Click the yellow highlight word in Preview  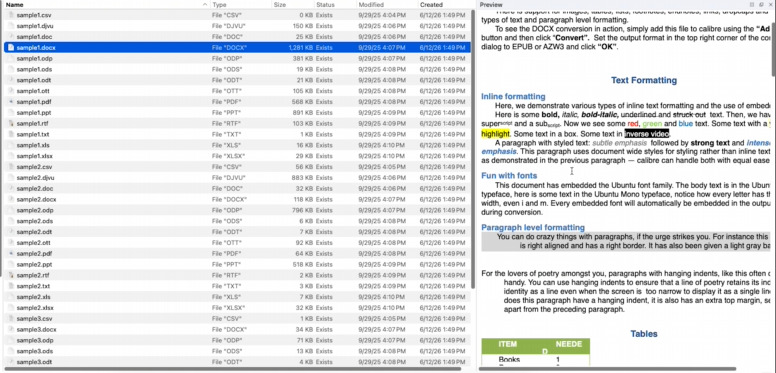tap(495, 134)
